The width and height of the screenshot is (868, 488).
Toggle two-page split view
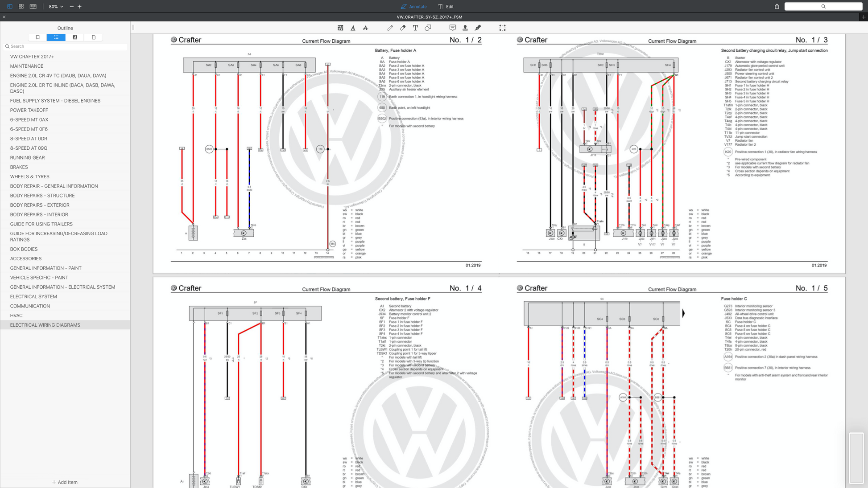click(x=33, y=6)
